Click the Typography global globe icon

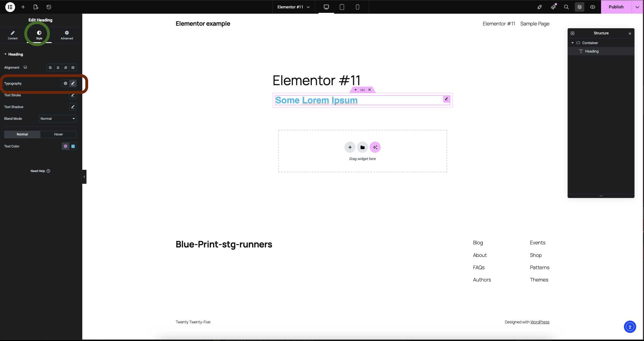(66, 83)
